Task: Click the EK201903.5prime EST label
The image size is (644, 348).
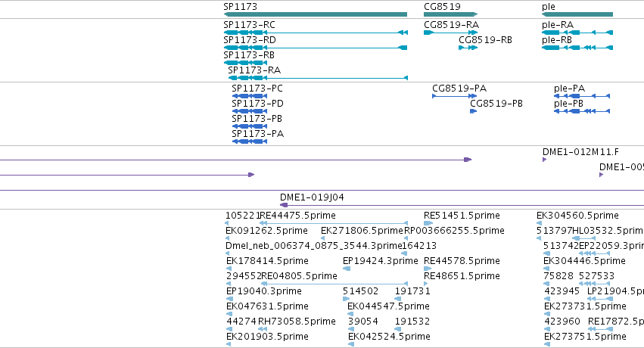Action: (x=267, y=337)
